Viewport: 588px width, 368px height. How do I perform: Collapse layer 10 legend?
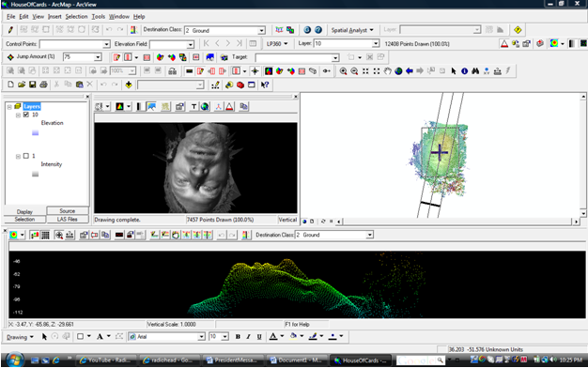coord(18,115)
